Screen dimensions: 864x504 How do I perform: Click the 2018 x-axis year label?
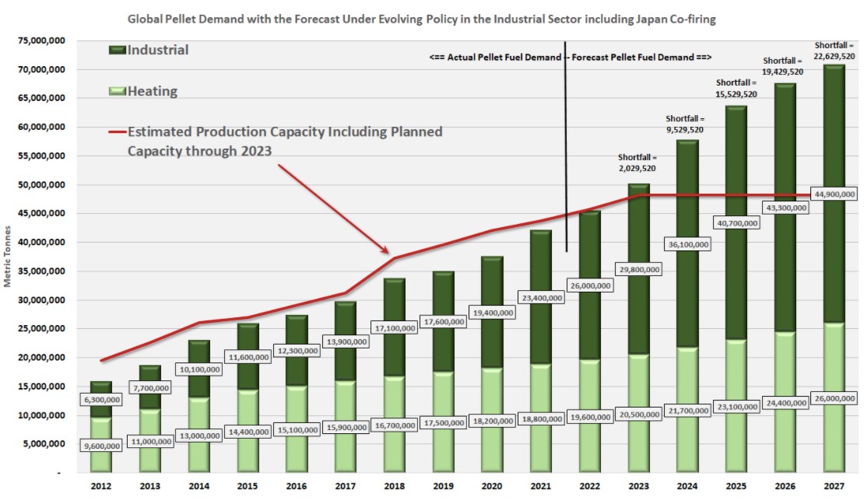tap(394, 486)
